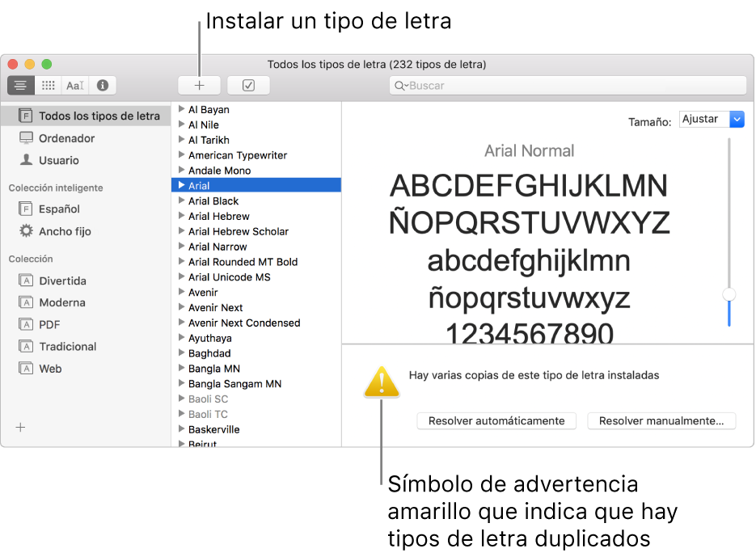756x557 pixels.
Task: Add a new collection with sidebar plus
Action: pyautogui.click(x=21, y=428)
